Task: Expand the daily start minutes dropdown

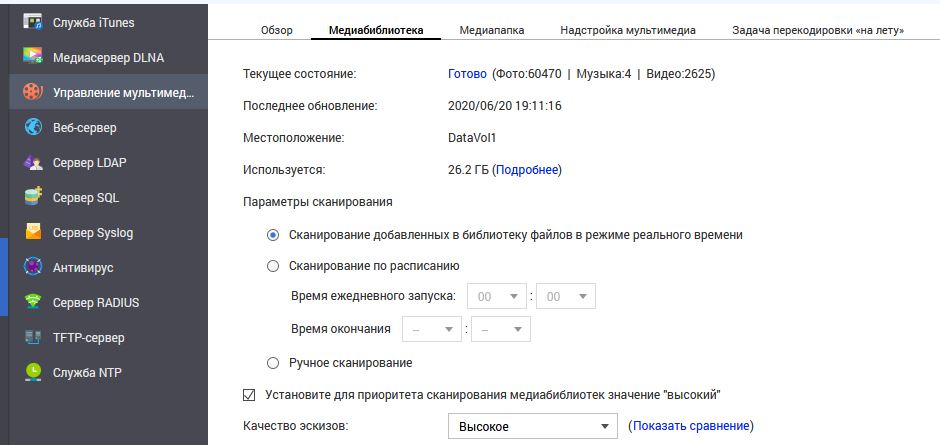Action: [x=565, y=297]
